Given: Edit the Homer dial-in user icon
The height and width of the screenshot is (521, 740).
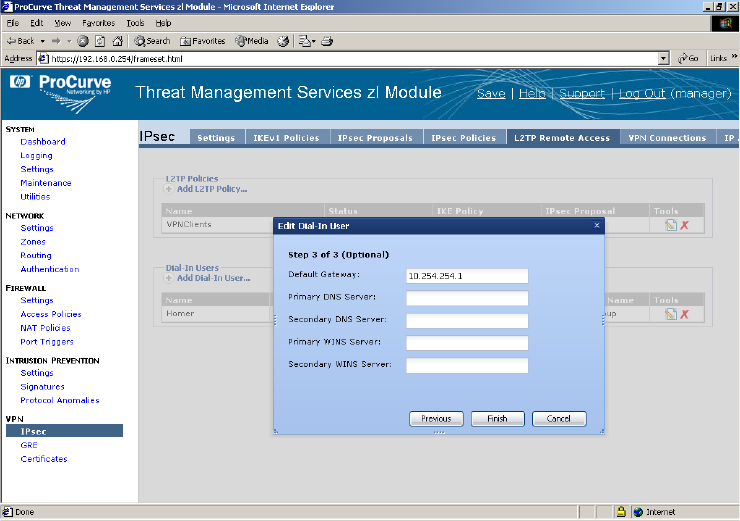Looking at the screenshot, I should click(x=671, y=314).
